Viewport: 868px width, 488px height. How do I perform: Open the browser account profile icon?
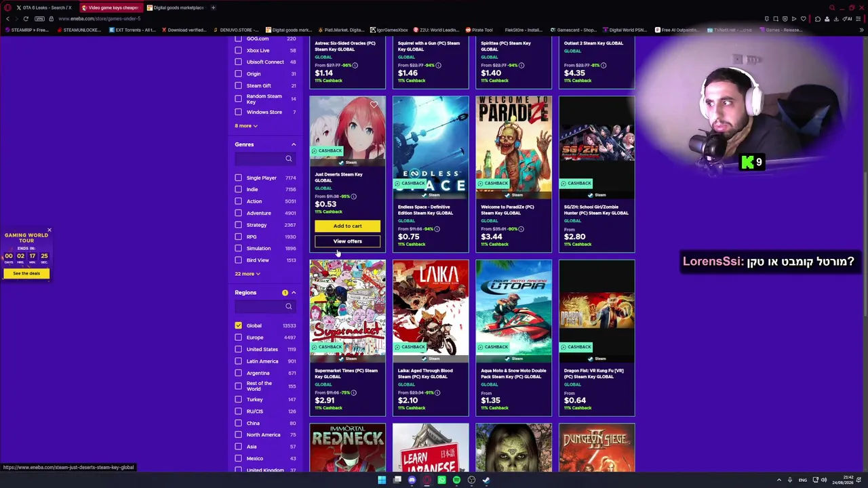[827, 19]
